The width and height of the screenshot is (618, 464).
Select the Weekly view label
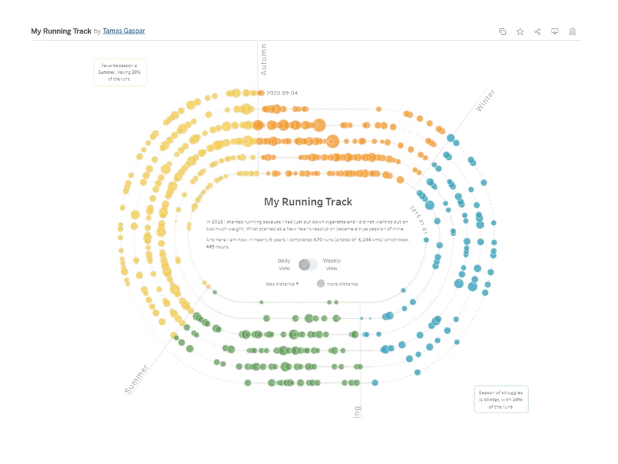coord(332,263)
